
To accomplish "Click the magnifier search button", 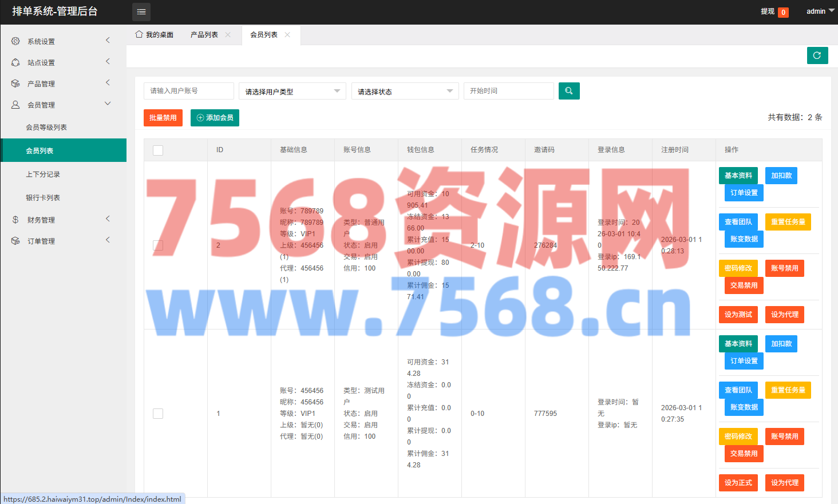I will (x=568, y=91).
